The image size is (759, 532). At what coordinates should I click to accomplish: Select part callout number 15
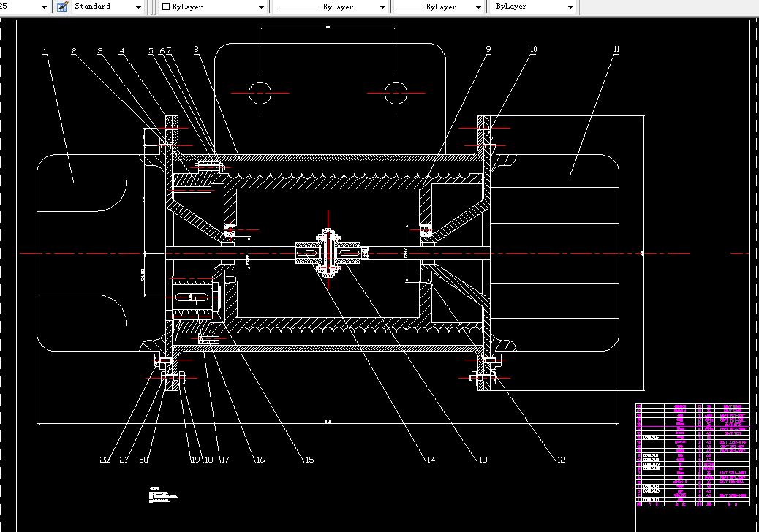coord(309,460)
